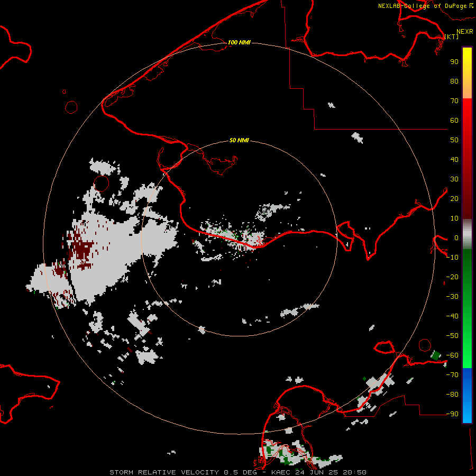The image size is (476, 476).
Task: Select the '-70' value on velocity scale
Action: (452, 375)
